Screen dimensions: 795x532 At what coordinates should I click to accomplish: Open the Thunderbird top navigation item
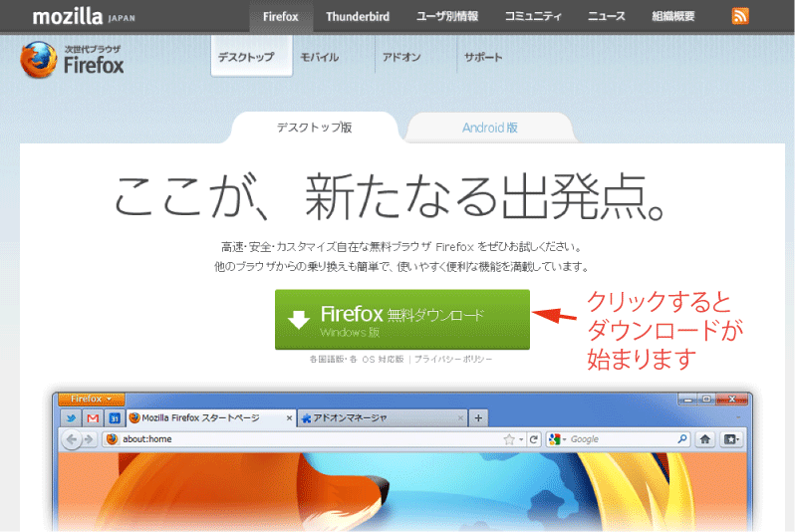[x=358, y=17]
